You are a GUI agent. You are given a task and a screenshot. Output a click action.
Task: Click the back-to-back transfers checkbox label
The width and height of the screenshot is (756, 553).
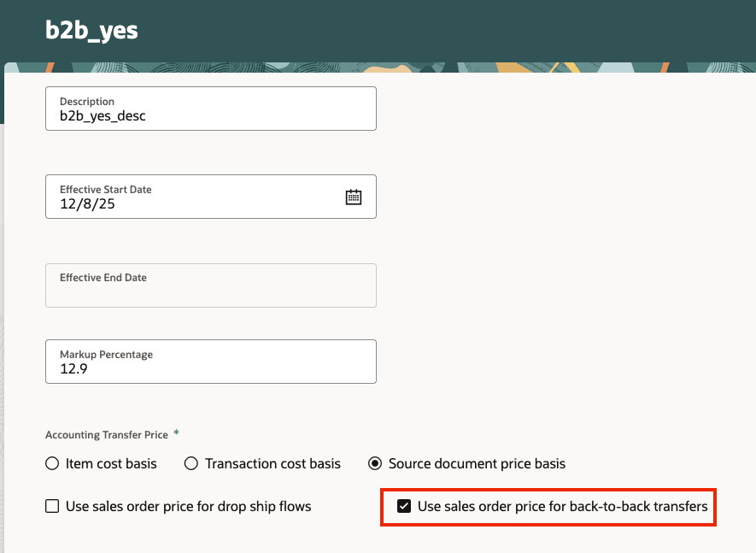coord(560,506)
